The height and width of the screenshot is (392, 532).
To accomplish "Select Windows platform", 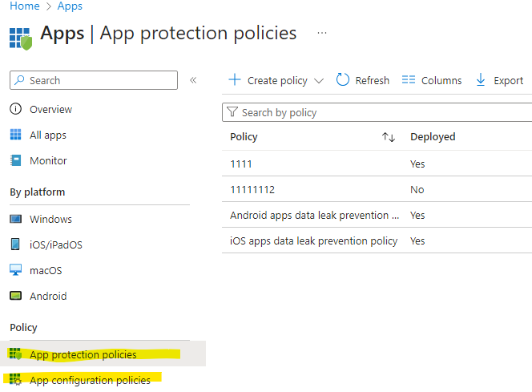I will [50, 220].
